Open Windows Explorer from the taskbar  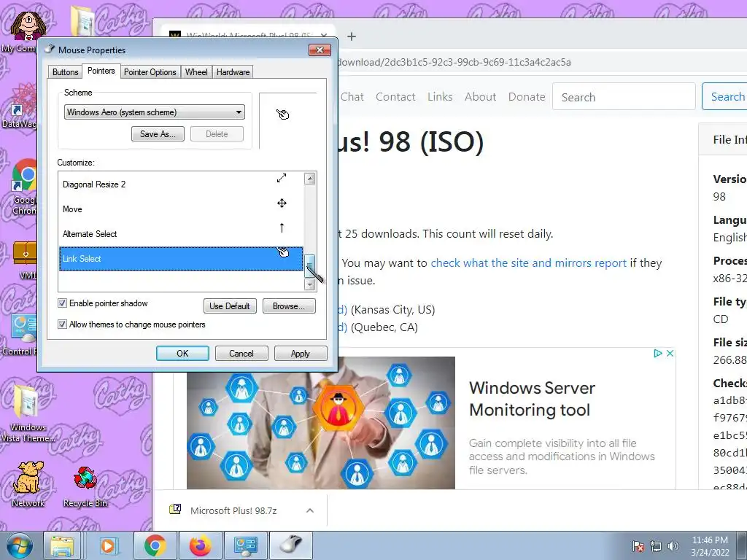point(62,545)
